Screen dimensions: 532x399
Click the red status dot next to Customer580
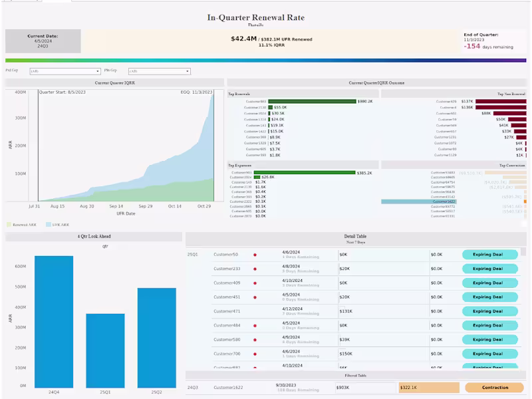[256, 339]
